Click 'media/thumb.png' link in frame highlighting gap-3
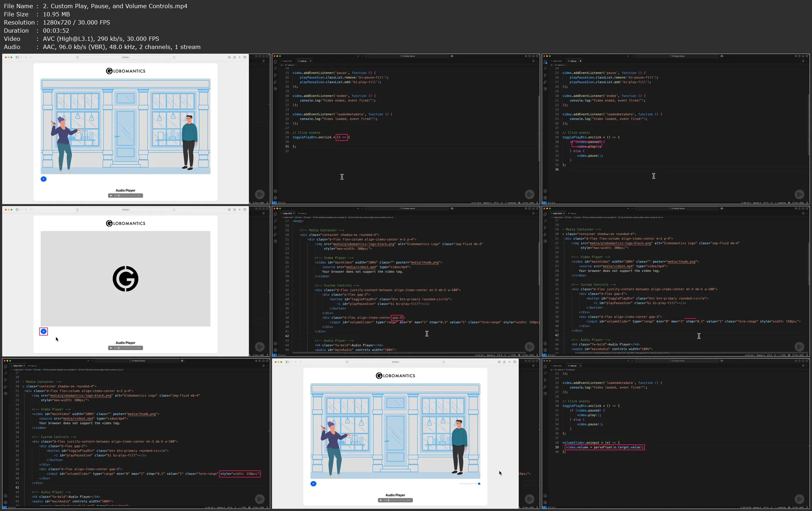812x511 pixels. [x=425, y=262]
